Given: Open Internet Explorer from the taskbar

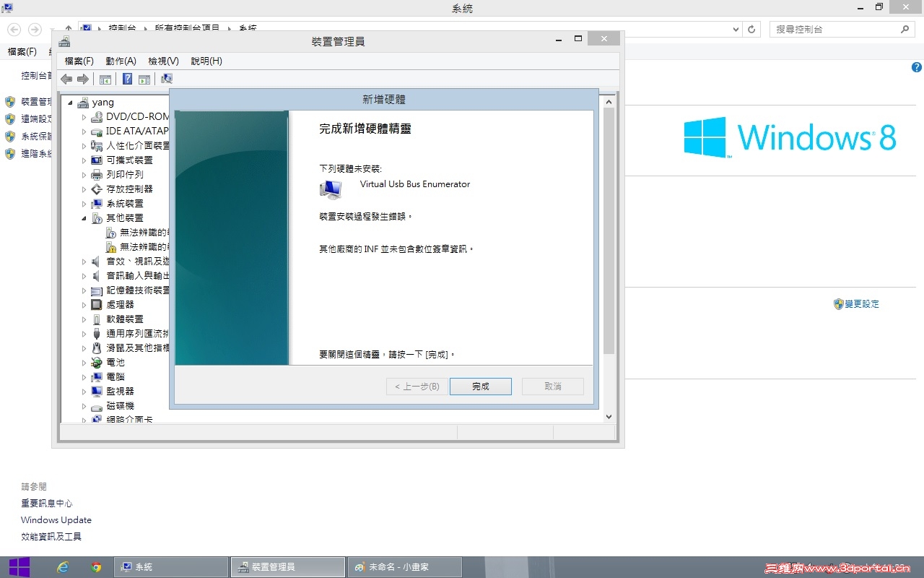Looking at the screenshot, I should click(63, 567).
